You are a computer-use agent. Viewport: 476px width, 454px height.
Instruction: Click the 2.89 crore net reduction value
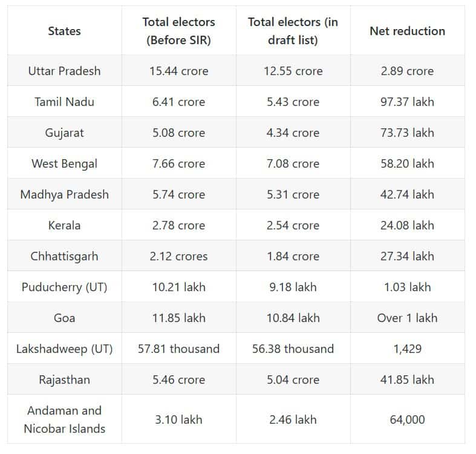point(407,71)
